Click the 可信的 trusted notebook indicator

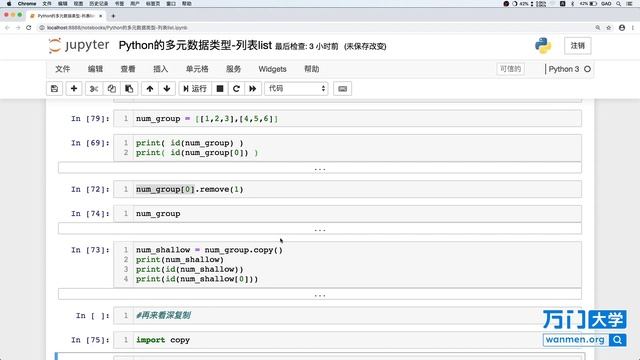[510, 69]
